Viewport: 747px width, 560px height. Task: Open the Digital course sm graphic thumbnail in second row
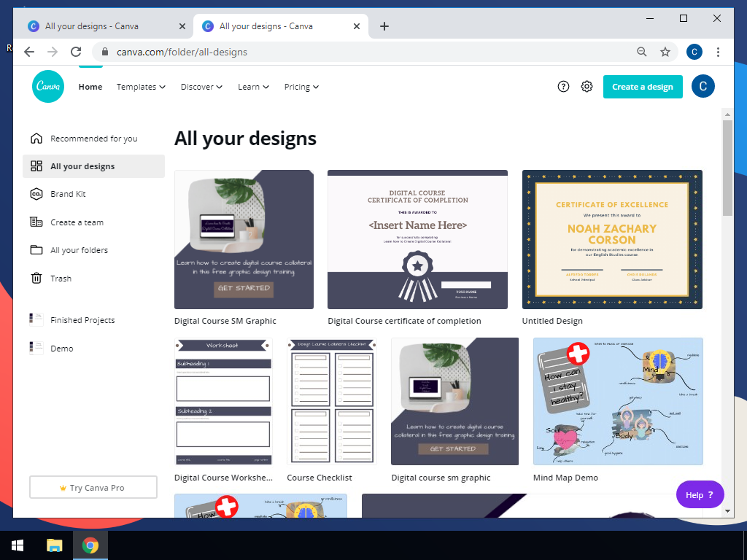point(455,402)
